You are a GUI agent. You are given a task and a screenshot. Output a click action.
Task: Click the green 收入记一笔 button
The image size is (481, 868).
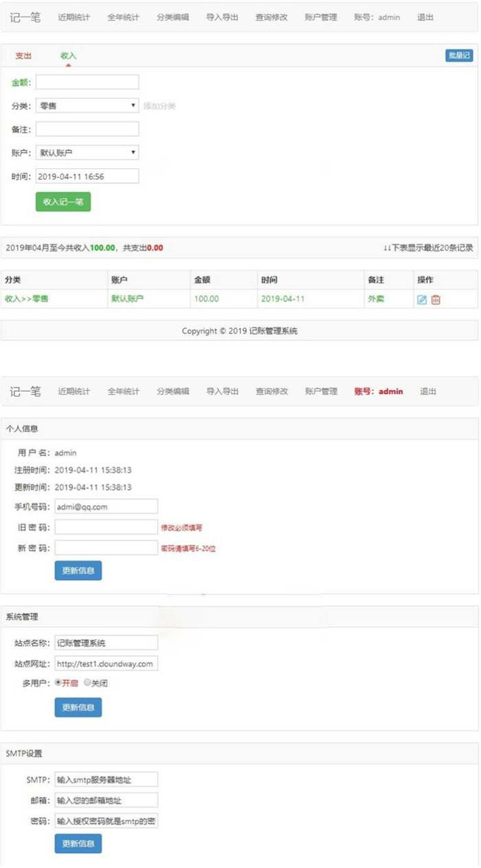pyautogui.click(x=63, y=202)
